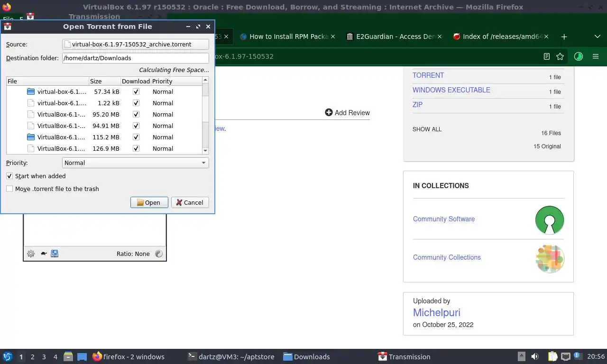Switch to workspace 2 in taskbar
This screenshot has width=607, height=364.
pyautogui.click(x=32, y=356)
